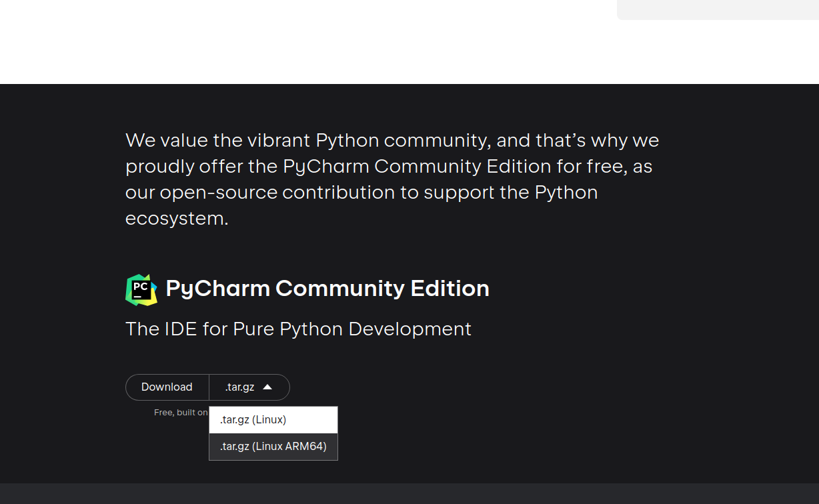Click the "We value the vibrant Python community" paragraph

pos(392,179)
